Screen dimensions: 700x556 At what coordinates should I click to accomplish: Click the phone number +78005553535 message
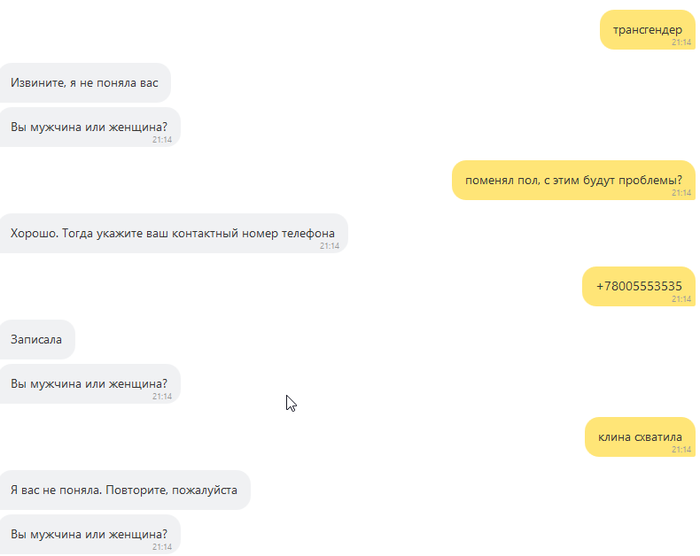[639, 286]
